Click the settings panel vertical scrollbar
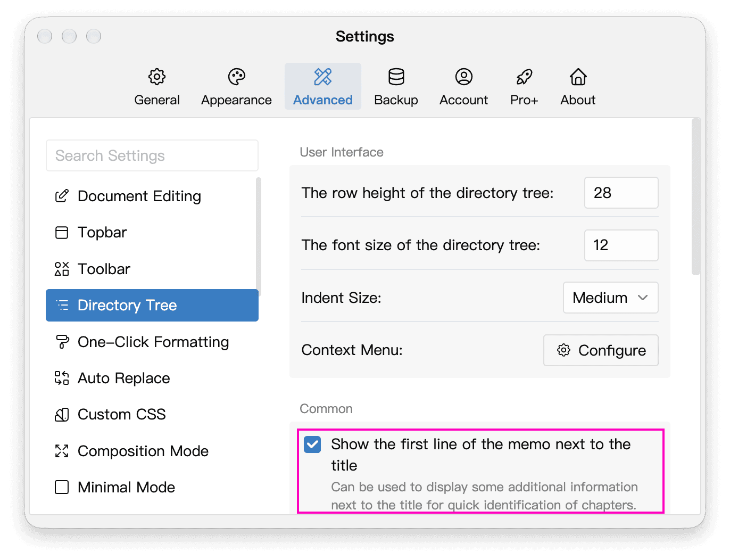 (696, 197)
